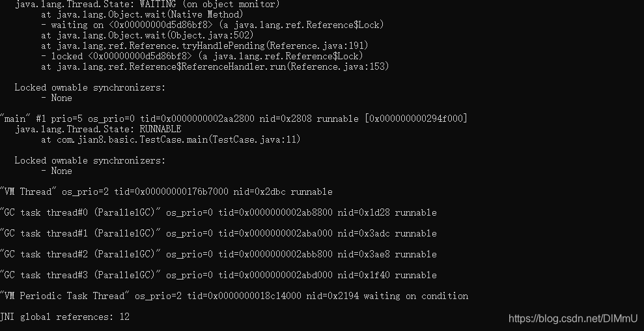The width and height of the screenshot is (644, 331).
Task: Click the java.lang.Thread.State: RUNNABLE line
Action: [98, 129]
